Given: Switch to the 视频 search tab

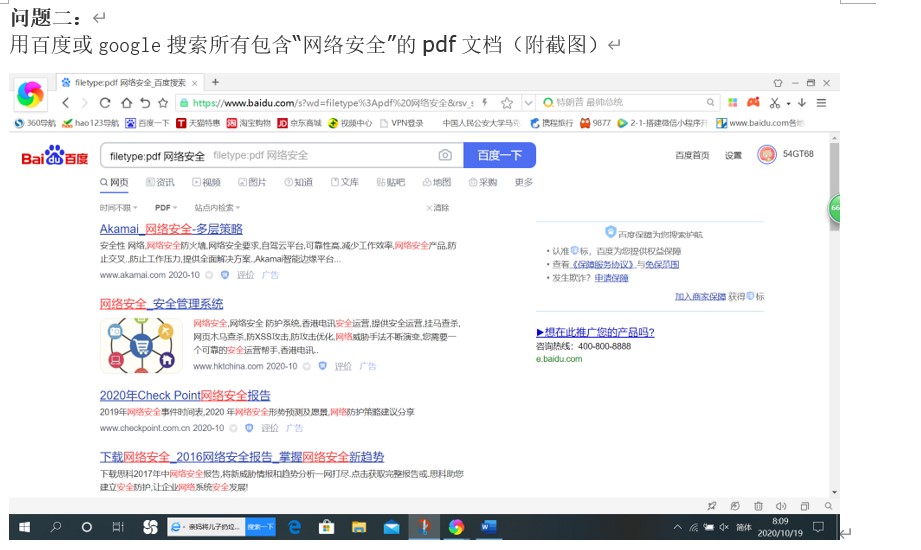Looking at the screenshot, I should pos(206,182).
